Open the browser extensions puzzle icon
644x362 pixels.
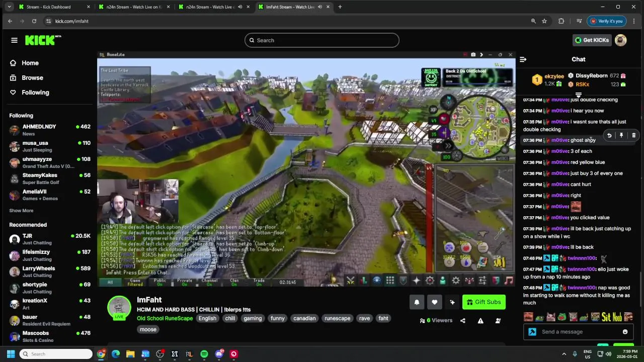pyautogui.click(x=561, y=21)
